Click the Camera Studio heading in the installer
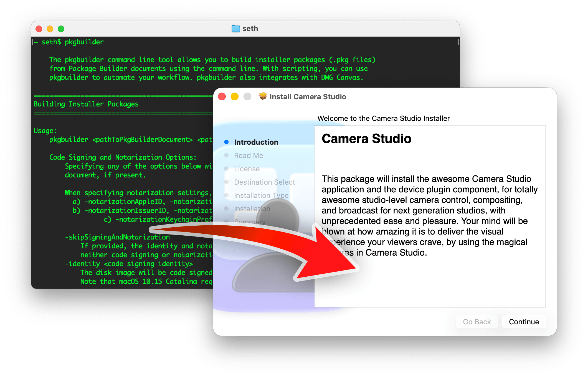The height and width of the screenshot is (377, 588). (366, 139)
